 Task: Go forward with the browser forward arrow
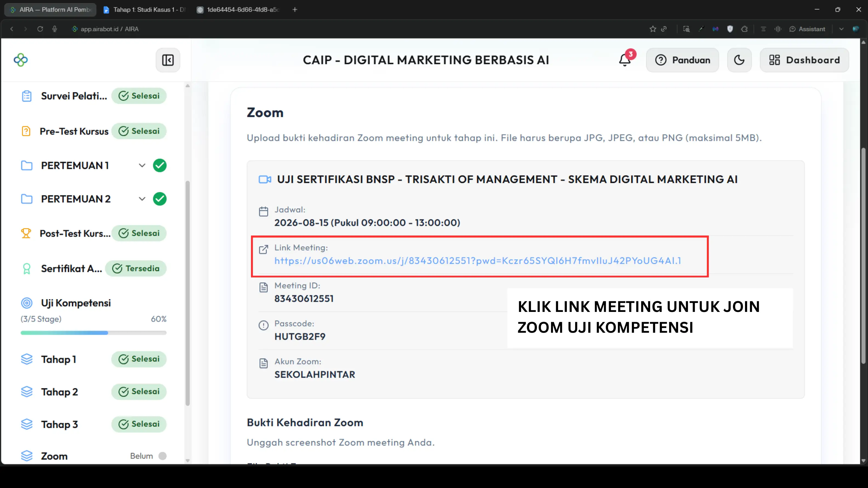(25, 29)
